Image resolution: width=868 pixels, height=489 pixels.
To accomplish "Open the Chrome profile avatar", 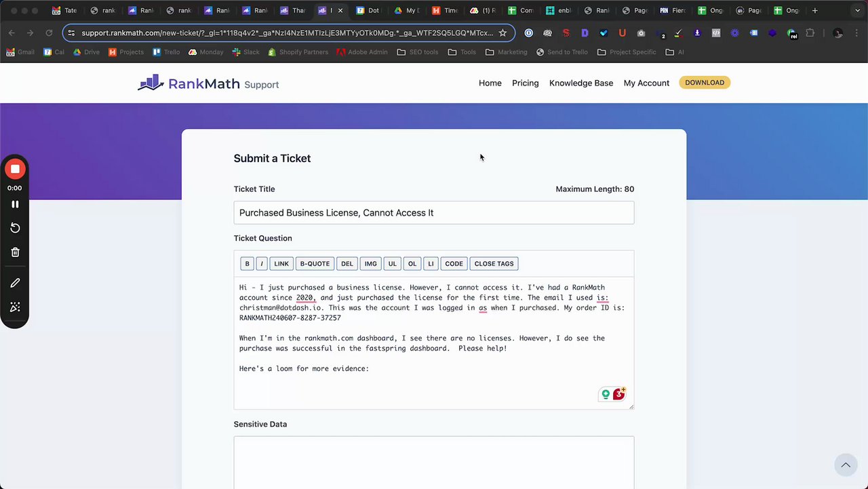I will pos(838,33).
